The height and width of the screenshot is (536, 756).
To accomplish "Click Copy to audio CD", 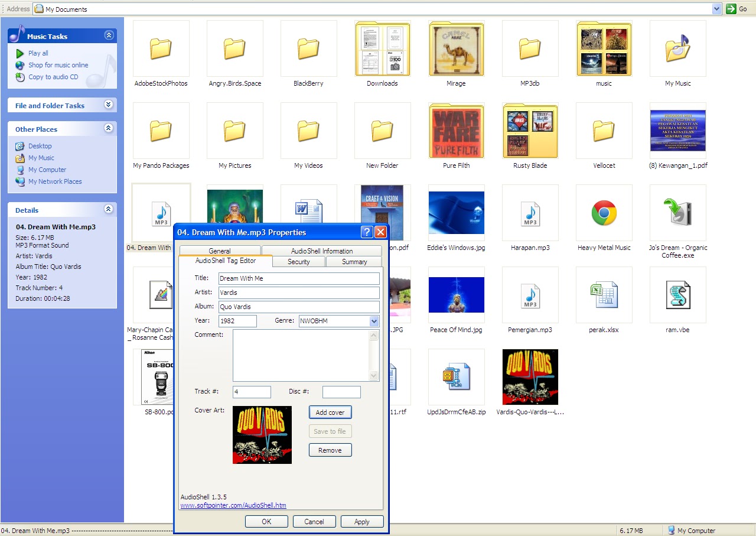I will 53,77.
